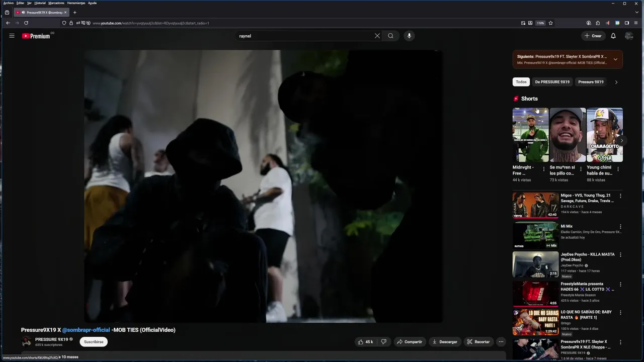Open the @sombrapr-official channel link
This screenshot has width=644, height=362.
(x=86, y=330)
